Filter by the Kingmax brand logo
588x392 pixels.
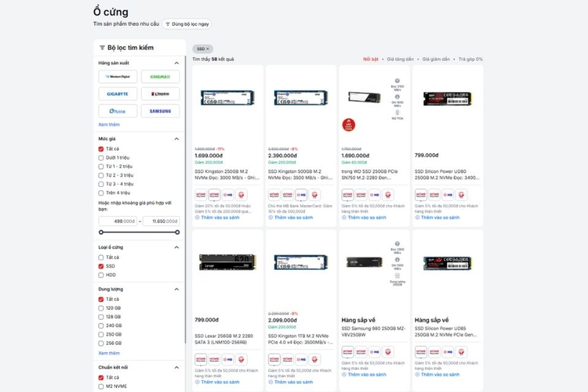coord(160,76)
